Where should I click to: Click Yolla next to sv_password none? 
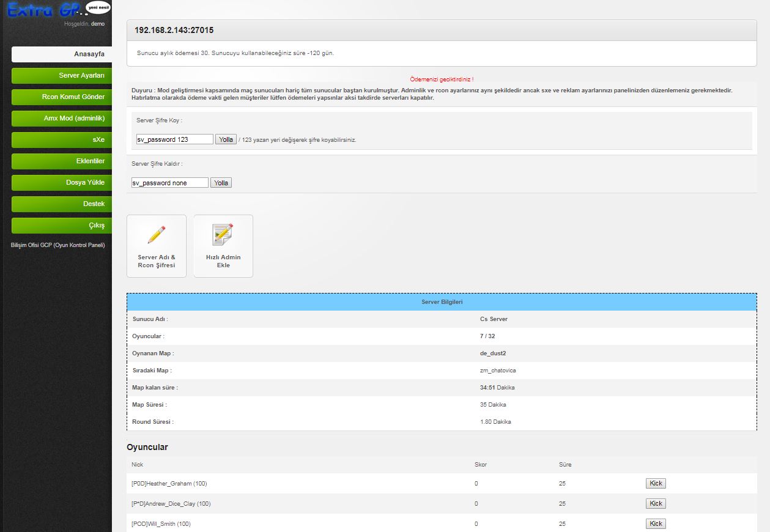tap(221, 183)
